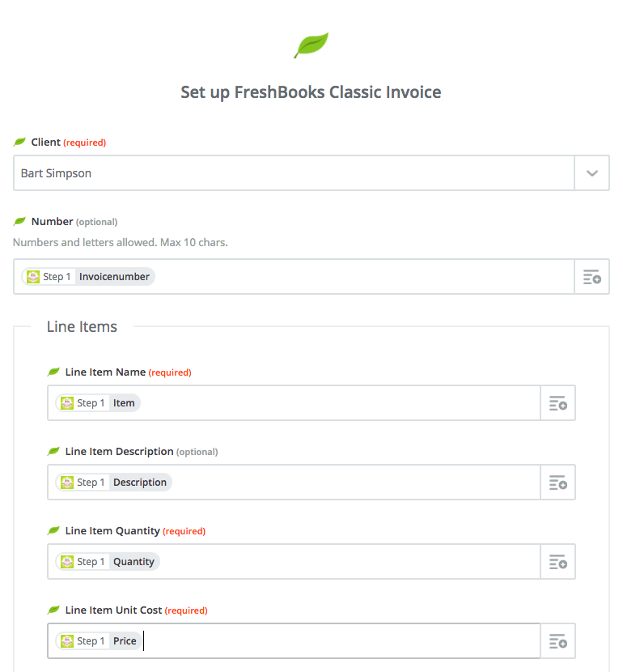Click inside the Line Item Unit Cost field
Viewport: 623px width, 672px height.
[342, 640]
